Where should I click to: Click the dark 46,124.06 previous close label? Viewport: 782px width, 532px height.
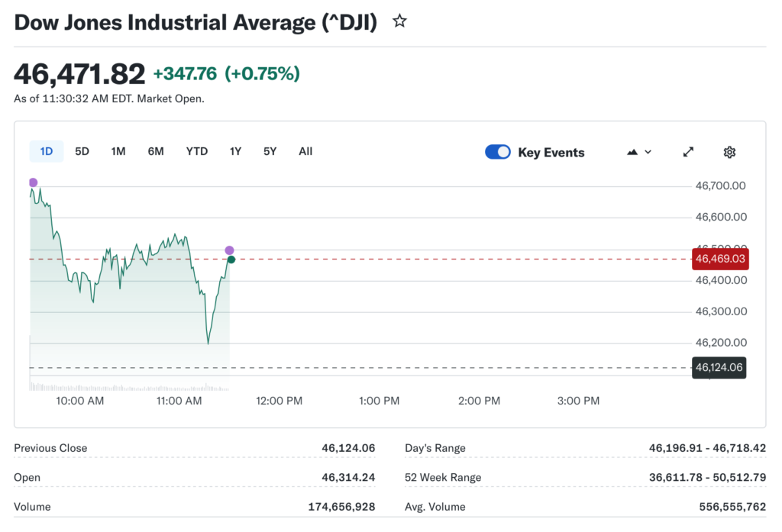719,367
